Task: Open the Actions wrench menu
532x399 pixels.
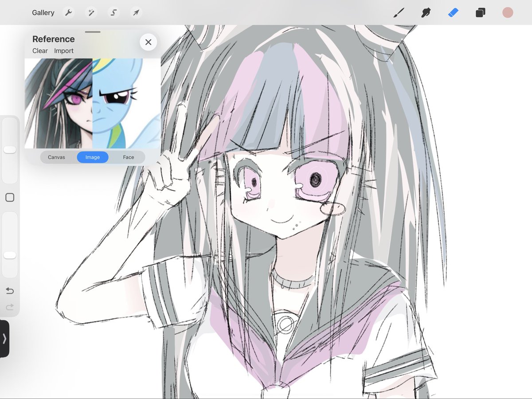Action: click(x=69, y=12)
